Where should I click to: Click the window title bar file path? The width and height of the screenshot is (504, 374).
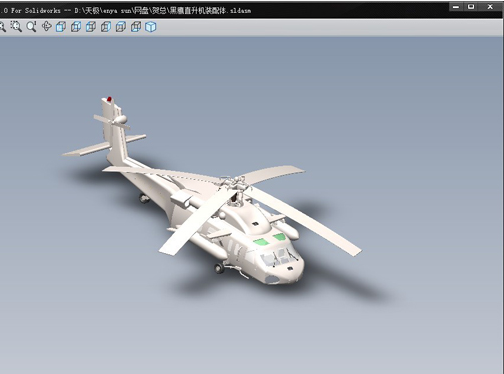coord(163,11)
